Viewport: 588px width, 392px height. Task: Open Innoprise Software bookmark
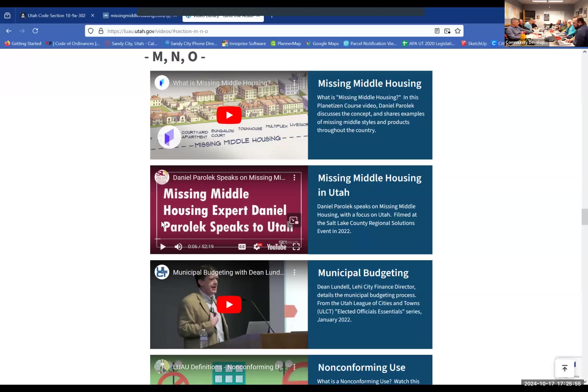pyautogui.click(x=244, y=44)
